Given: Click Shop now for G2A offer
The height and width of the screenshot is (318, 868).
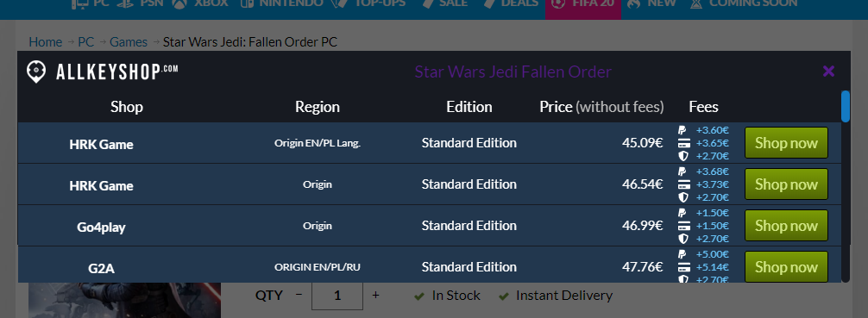Looking at the screenshot, I should coord(786,266).
